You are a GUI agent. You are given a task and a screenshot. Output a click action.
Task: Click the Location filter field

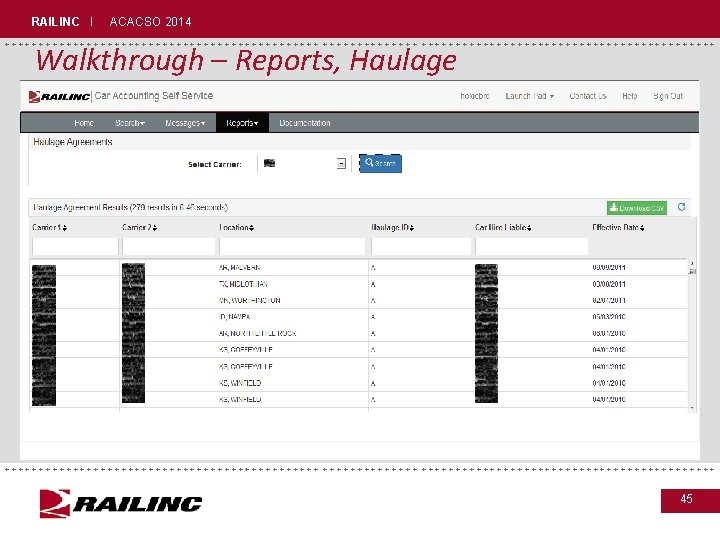pyautogui.click(x=292, y=247)
